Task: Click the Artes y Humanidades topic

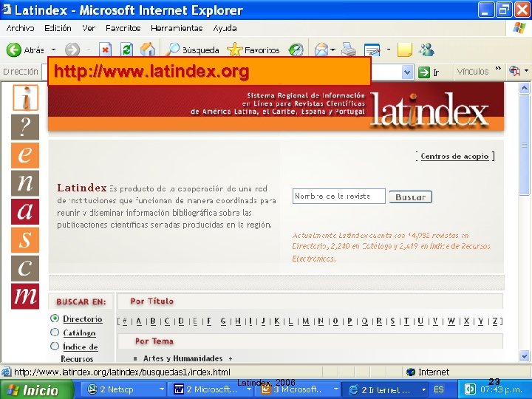Action: [x=183, y=358]
